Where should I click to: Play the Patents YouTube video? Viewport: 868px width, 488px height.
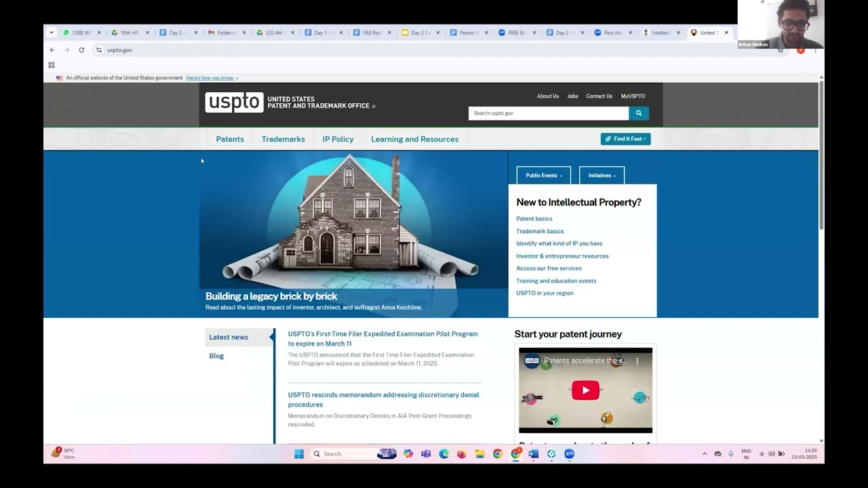585,390
